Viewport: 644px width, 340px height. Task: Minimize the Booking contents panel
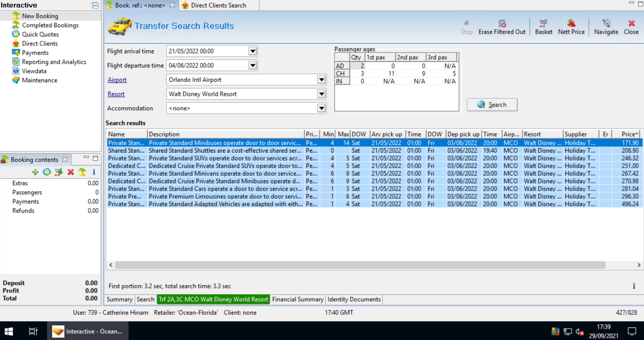(x=86, y=157)
